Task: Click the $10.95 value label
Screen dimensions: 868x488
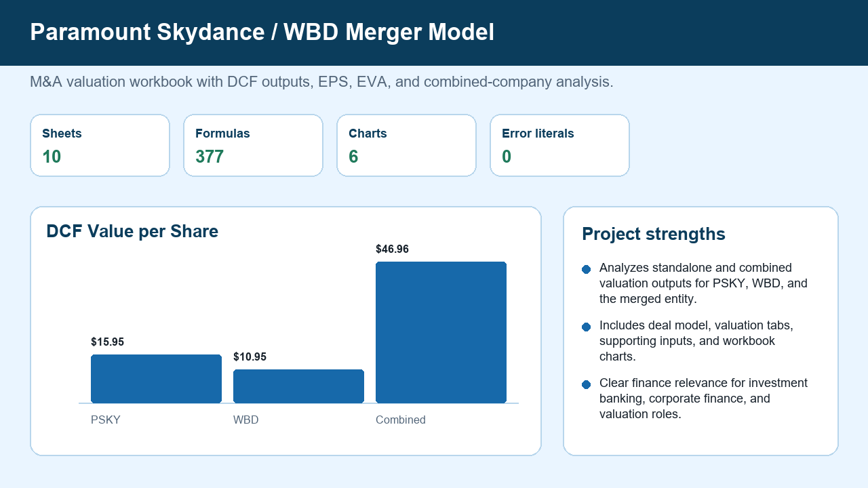Action: 250,357
